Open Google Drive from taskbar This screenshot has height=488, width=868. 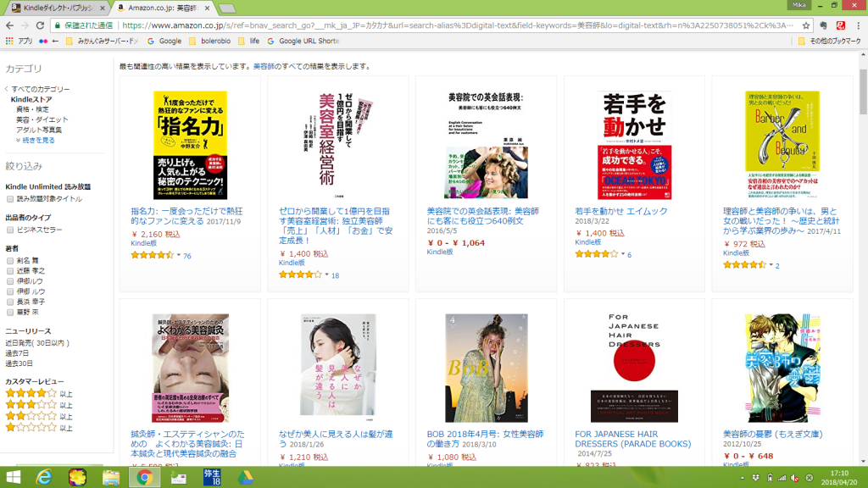(246, 477)
